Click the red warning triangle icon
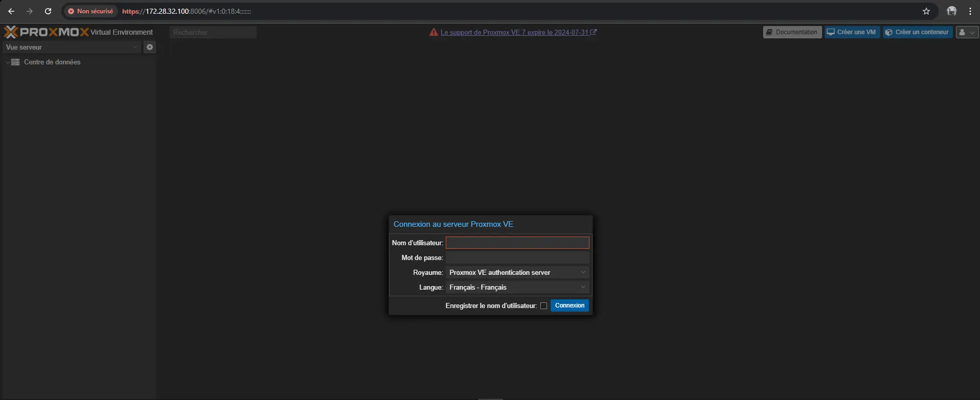The height and width of the screenshot is (400, 980). point(434,32)
